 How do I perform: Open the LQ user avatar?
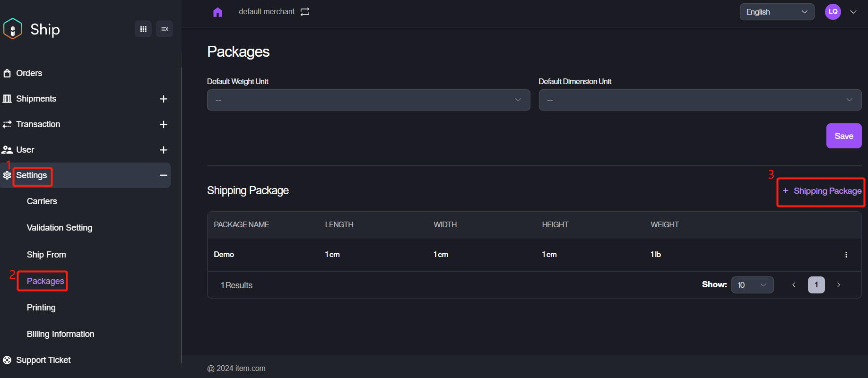833,12
